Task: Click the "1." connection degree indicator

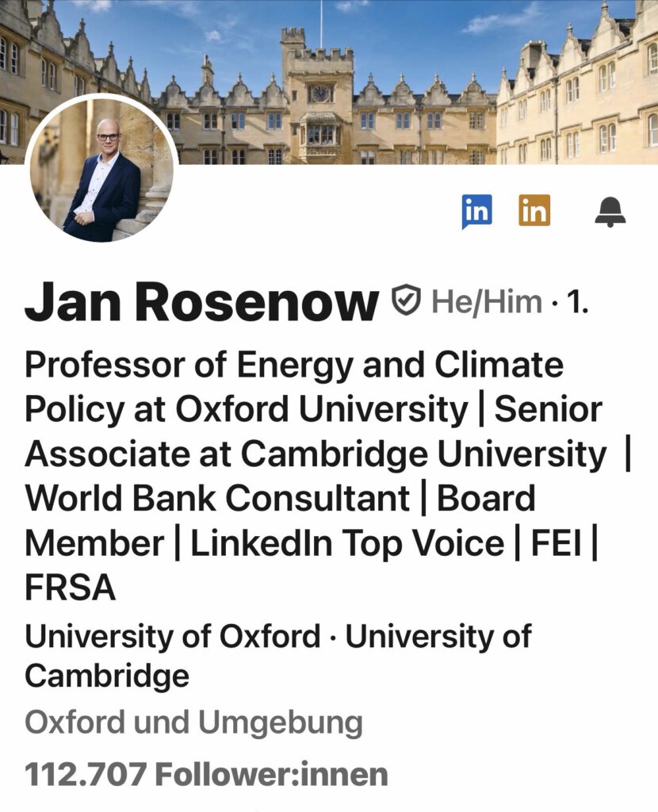Action: 575,302
